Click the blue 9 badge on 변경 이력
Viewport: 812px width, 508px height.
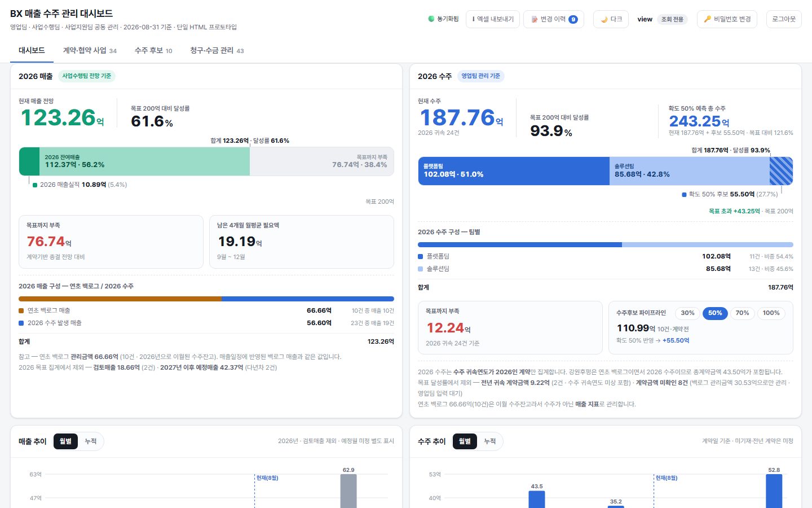pos(573,19)
